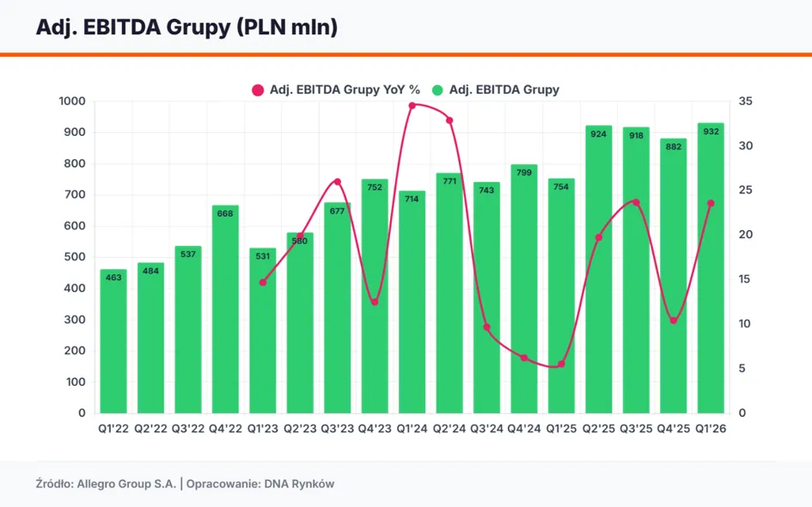Click the Q2'23 x-axis label
Image resolution: width=812 pixels, height=507 pixels.
click(x=300, y=429)
